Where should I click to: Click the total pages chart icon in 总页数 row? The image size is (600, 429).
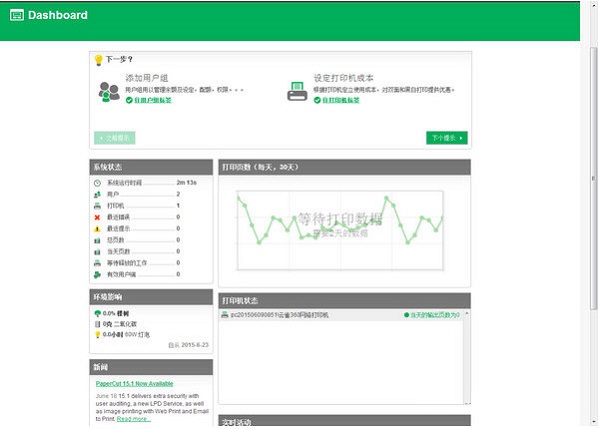[x=97, y=240]
